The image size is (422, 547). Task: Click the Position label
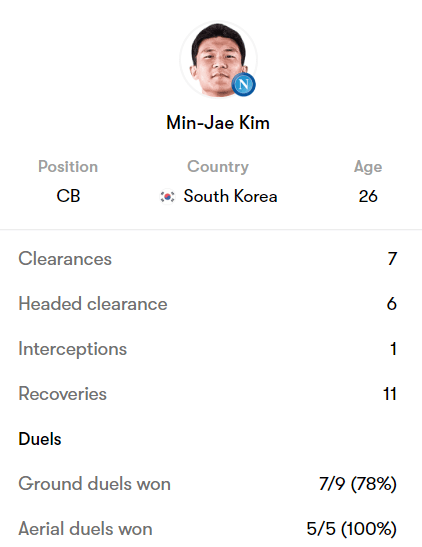68,166
